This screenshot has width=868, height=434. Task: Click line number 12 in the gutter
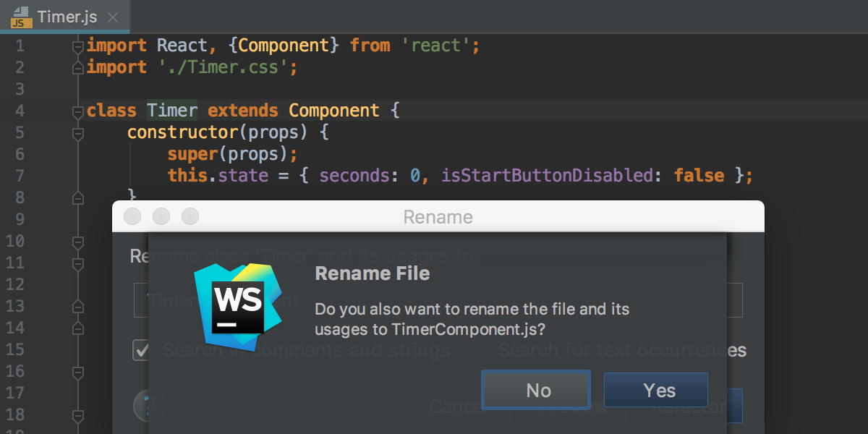click(14, 284)
